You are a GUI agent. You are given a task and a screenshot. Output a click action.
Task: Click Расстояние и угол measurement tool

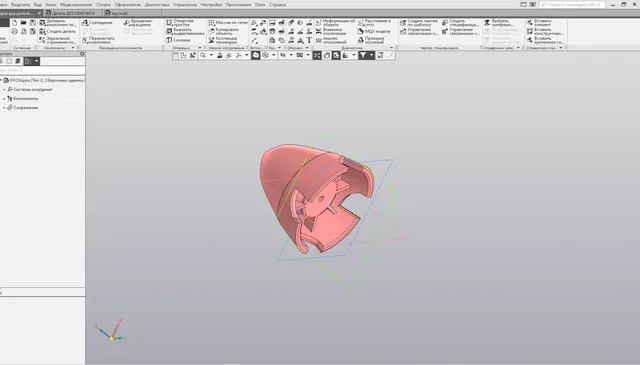374,23
